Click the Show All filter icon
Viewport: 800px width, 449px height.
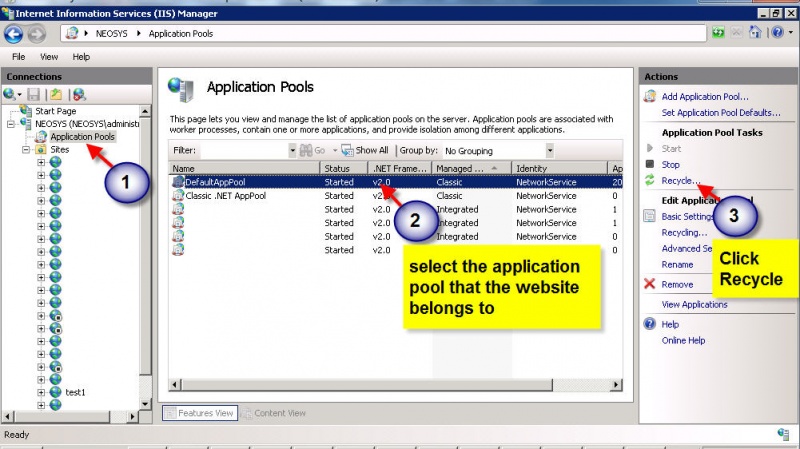click(347, 150)
